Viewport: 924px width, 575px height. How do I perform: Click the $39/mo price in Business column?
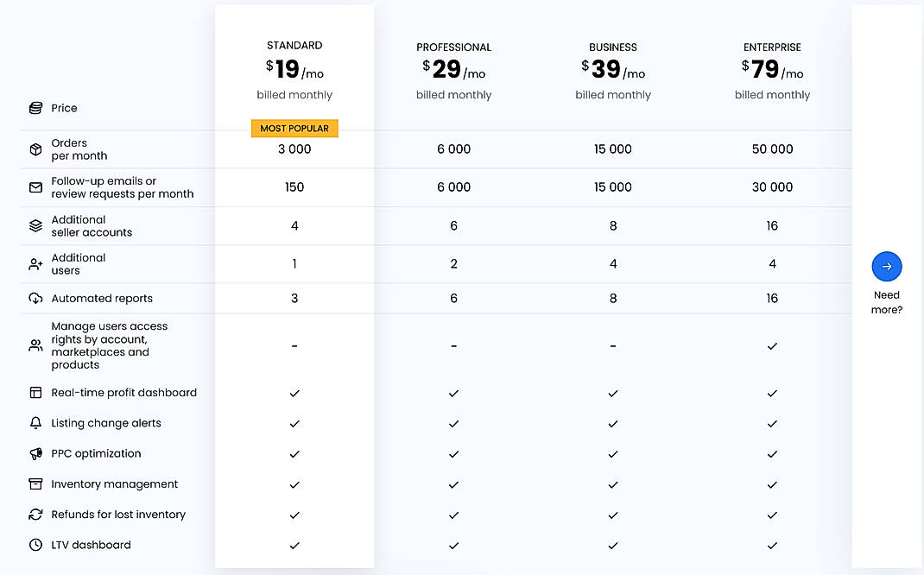[x=613, y=69]
